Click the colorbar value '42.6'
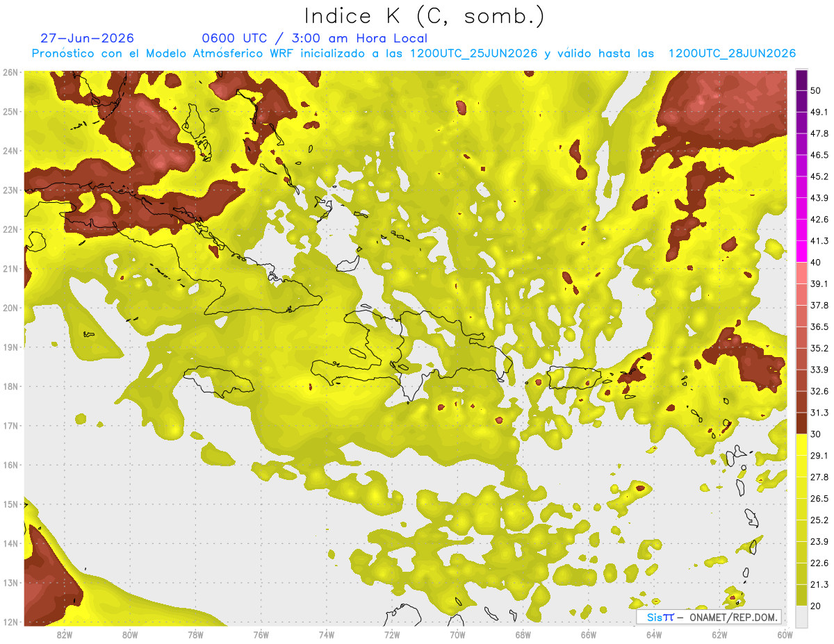 [x=819, y=220]
